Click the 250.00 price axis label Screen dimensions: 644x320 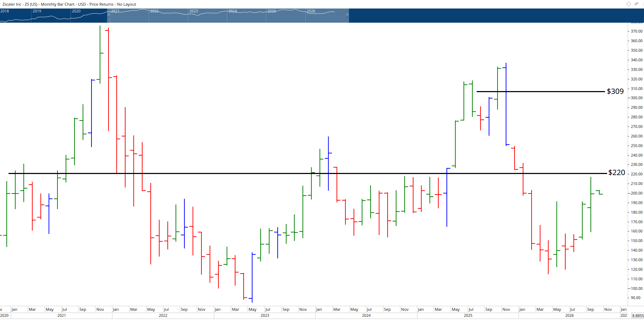pos(637,146)
